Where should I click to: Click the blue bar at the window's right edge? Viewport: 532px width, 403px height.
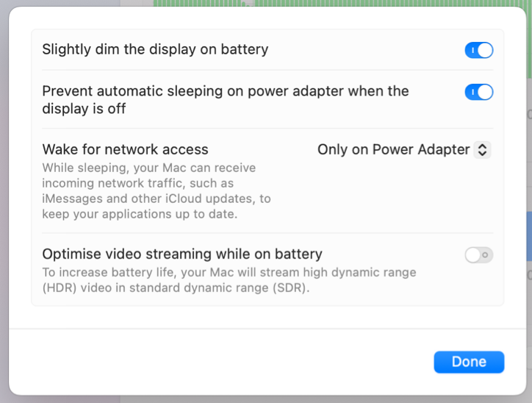point(529,236)
